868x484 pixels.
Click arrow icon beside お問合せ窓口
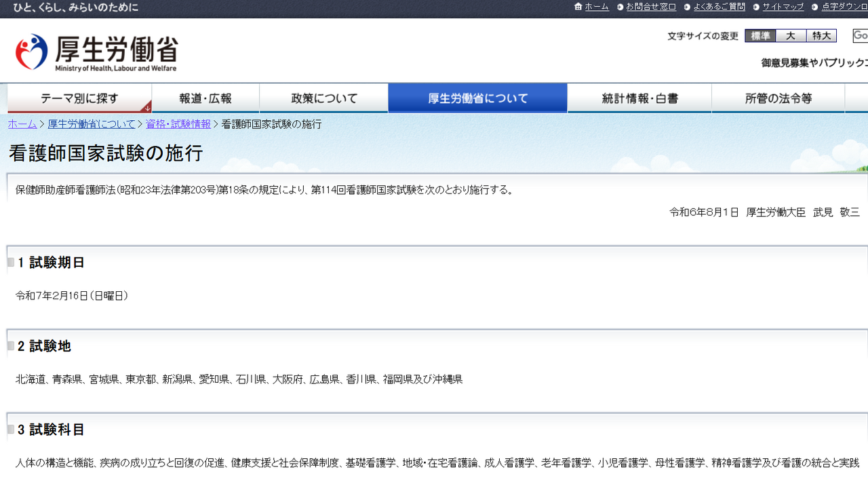[620, 7]
